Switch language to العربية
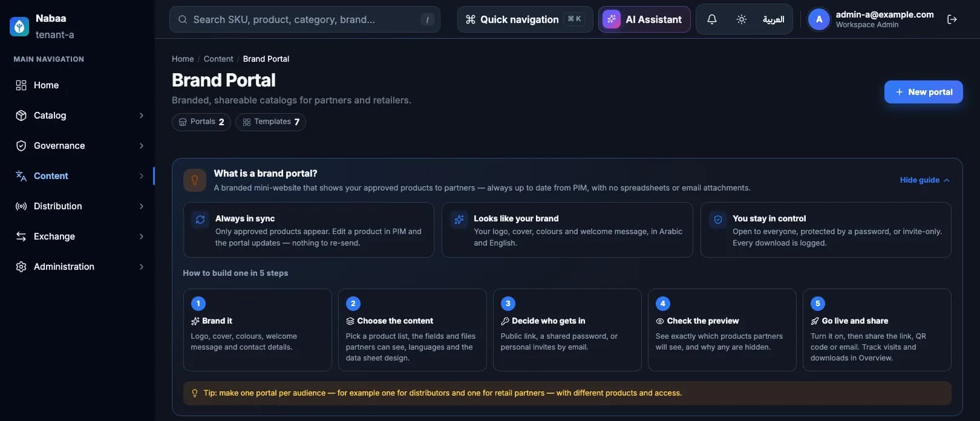The width and height of the screenshot is (980, 421). click(773, 19)
